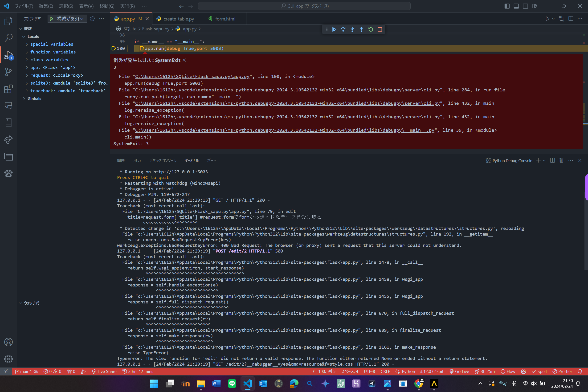The height and width of the screenshot is (392, 588).
Task: Open Manage gear in activity bar
Action: (x=8, y=359)
